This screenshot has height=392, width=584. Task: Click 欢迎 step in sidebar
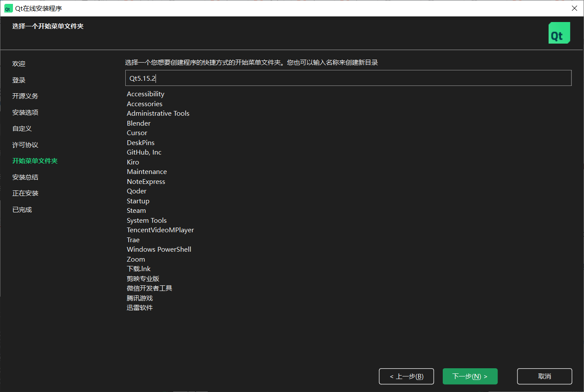click(x=19, y=64)
